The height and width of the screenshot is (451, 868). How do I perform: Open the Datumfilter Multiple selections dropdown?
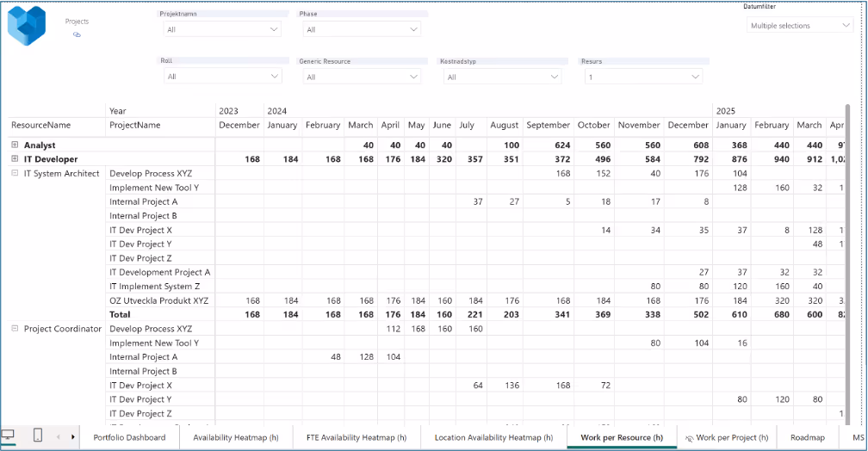(x=799, y=26)
